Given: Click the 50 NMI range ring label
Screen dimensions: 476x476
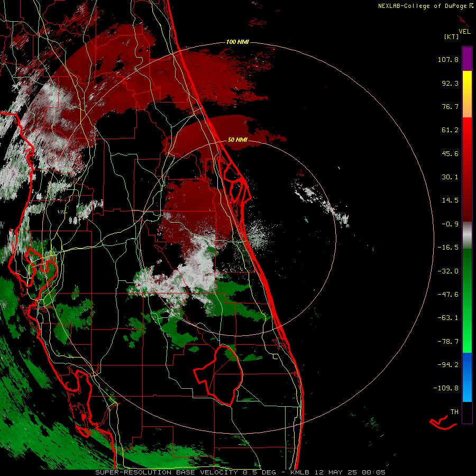Looking at the screenshot, I should [x=237, y=140].
